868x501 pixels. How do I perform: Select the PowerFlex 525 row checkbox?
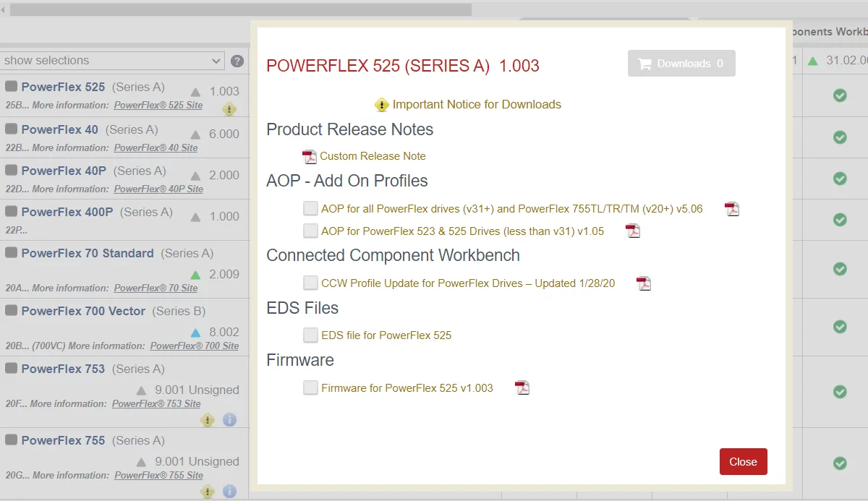(x=12, y=86)
